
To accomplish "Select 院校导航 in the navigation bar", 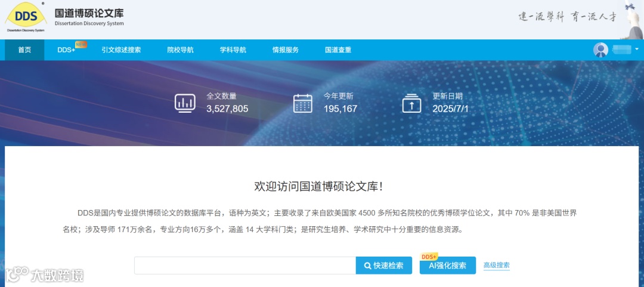I will (180, 50).
